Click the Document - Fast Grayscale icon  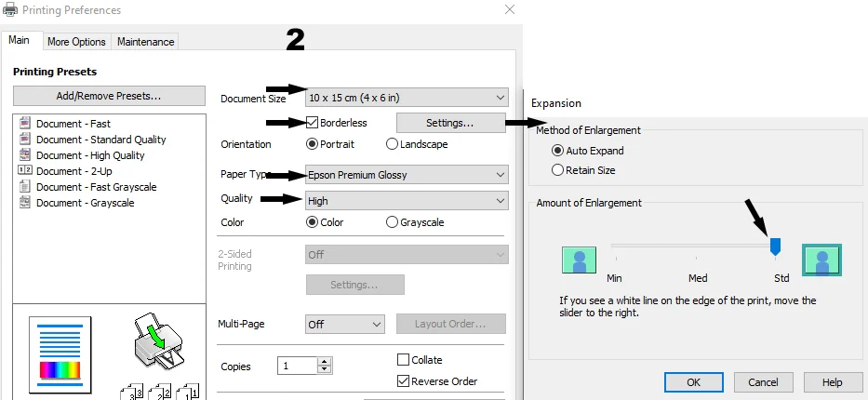coord(25,186)
